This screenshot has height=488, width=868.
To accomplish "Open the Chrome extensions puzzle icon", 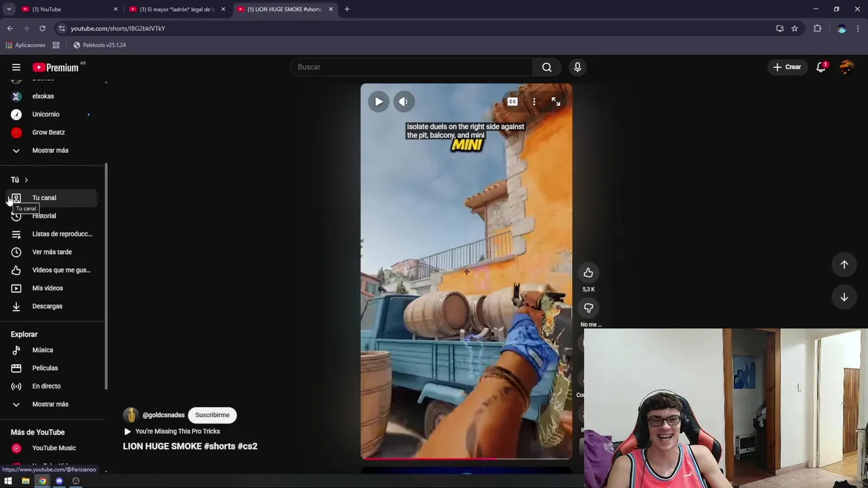I will pos(817,28).
